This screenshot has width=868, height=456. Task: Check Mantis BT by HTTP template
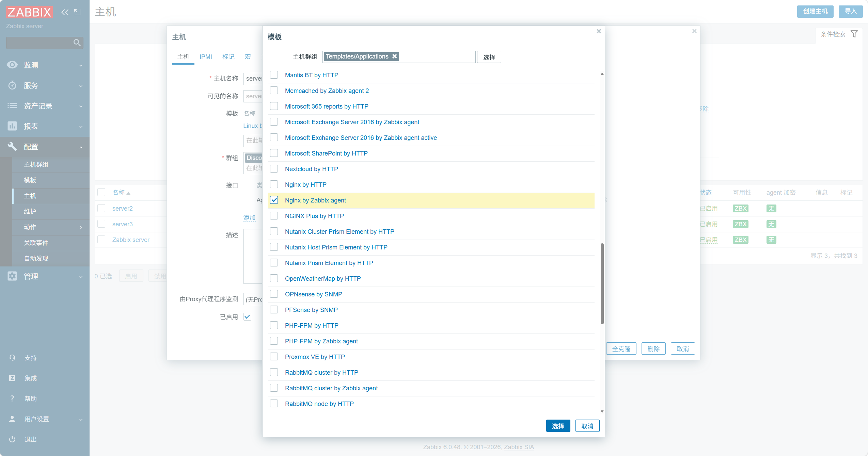tap(274, 75)
